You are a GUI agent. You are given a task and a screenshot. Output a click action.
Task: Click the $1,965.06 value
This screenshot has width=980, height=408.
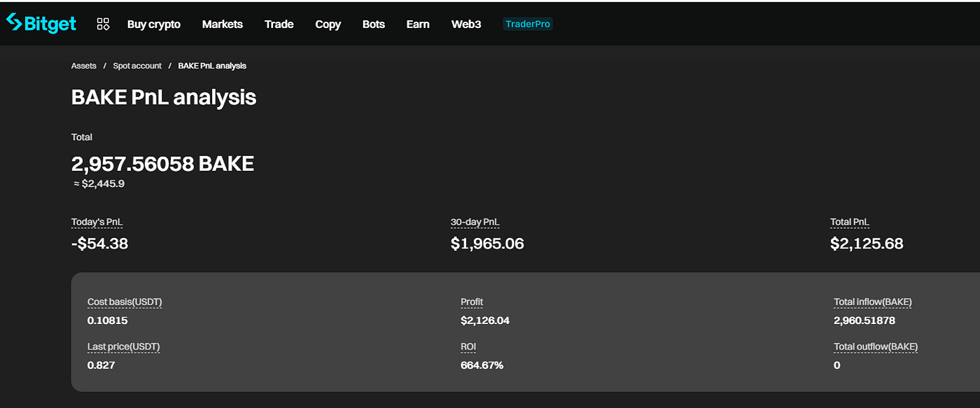487,244
